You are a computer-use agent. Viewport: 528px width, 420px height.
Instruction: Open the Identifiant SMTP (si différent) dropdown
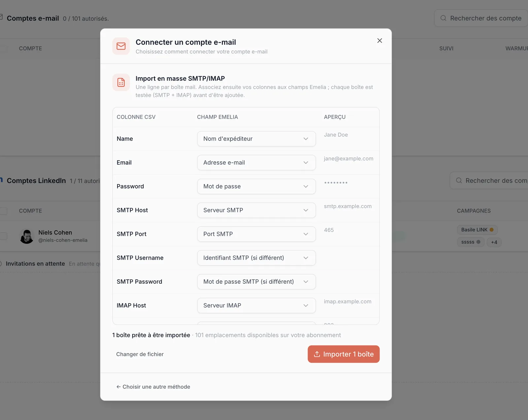(256, 258)
